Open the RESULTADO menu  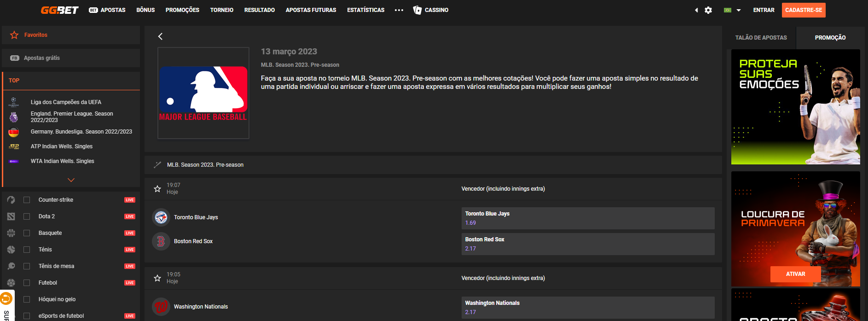260,10
